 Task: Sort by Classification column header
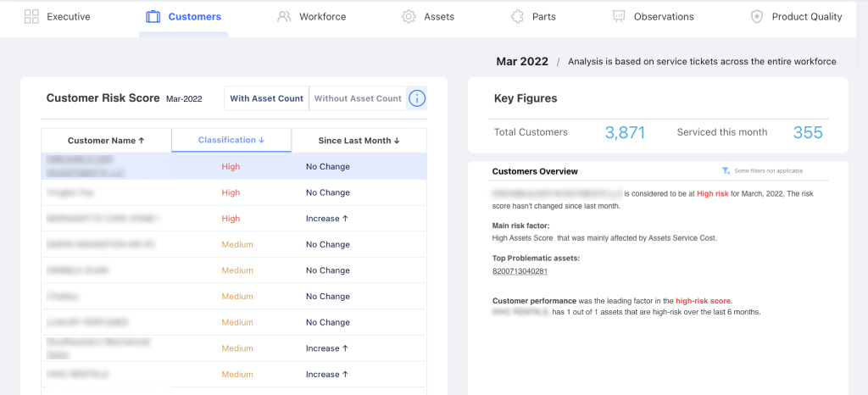coord(231,140)
